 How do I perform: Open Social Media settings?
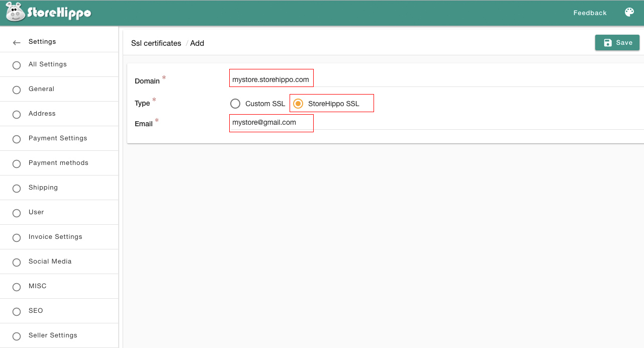click(x=59, y=262)
